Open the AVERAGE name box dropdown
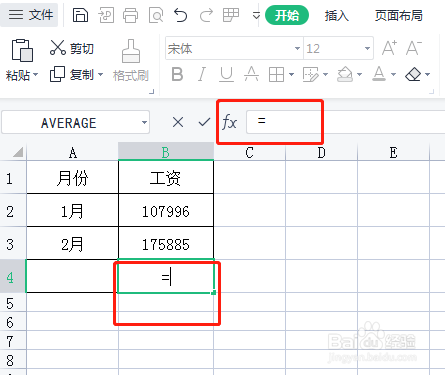The width and height of the screenshot is (445, 375). point(144,122)
